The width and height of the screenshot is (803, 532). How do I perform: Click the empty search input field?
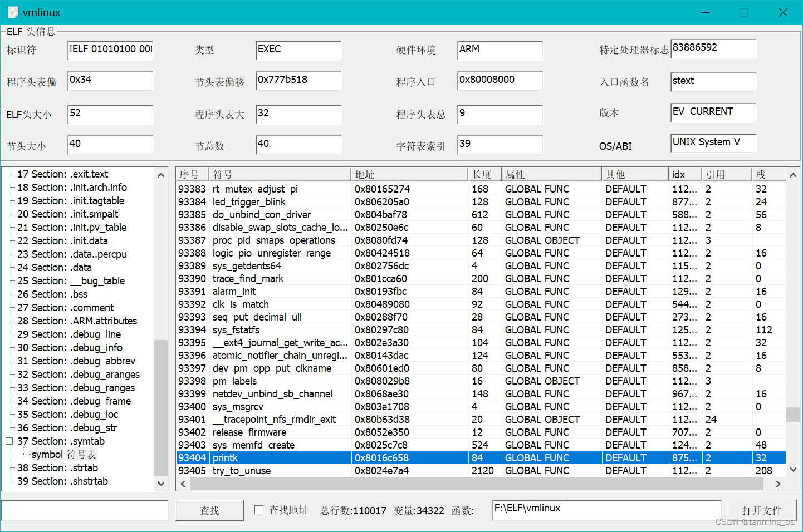pyautogui.click(x=85, y=510)
